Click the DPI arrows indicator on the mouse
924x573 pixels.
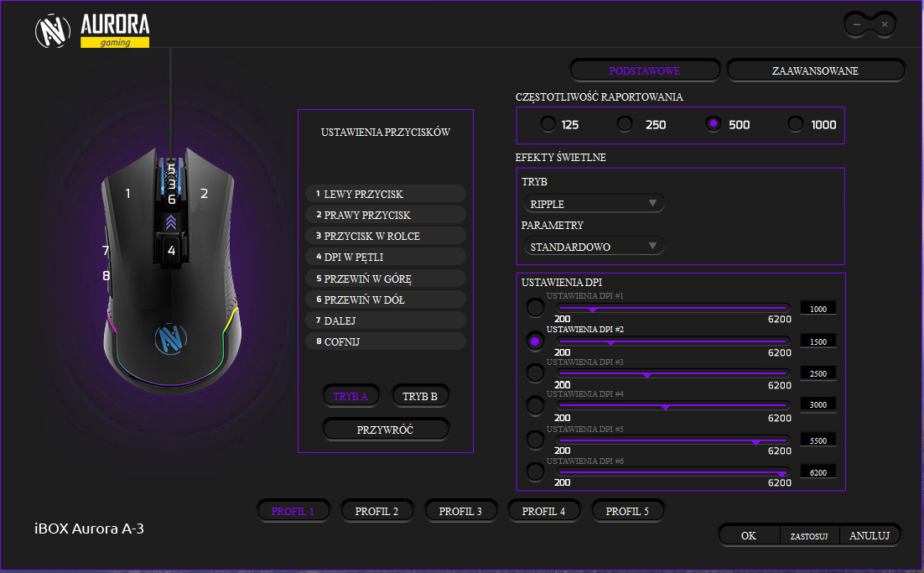[x=171, y=221]
